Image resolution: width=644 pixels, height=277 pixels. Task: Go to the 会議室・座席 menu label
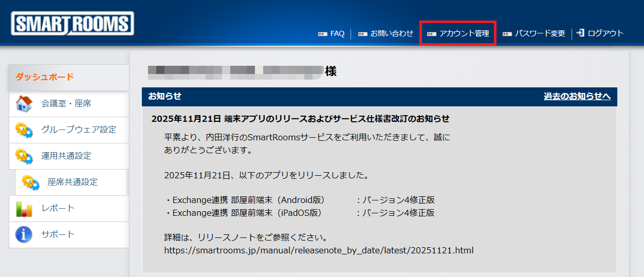(66, 104)
